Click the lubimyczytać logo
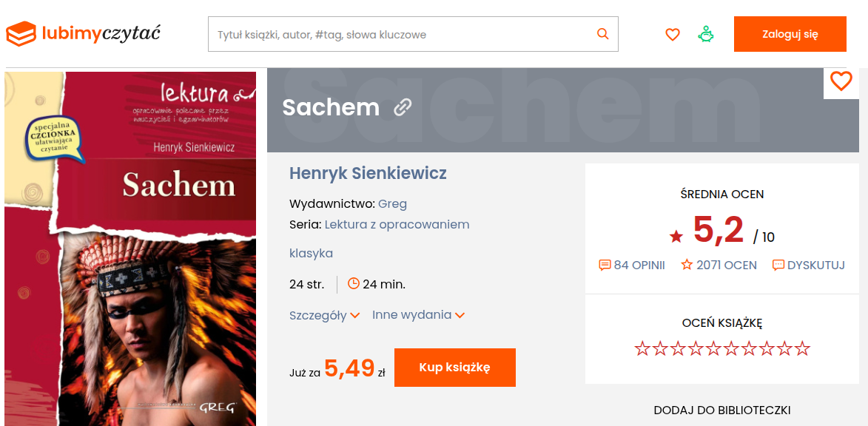This screenshot has width=868, height=426. click(83, 34)
